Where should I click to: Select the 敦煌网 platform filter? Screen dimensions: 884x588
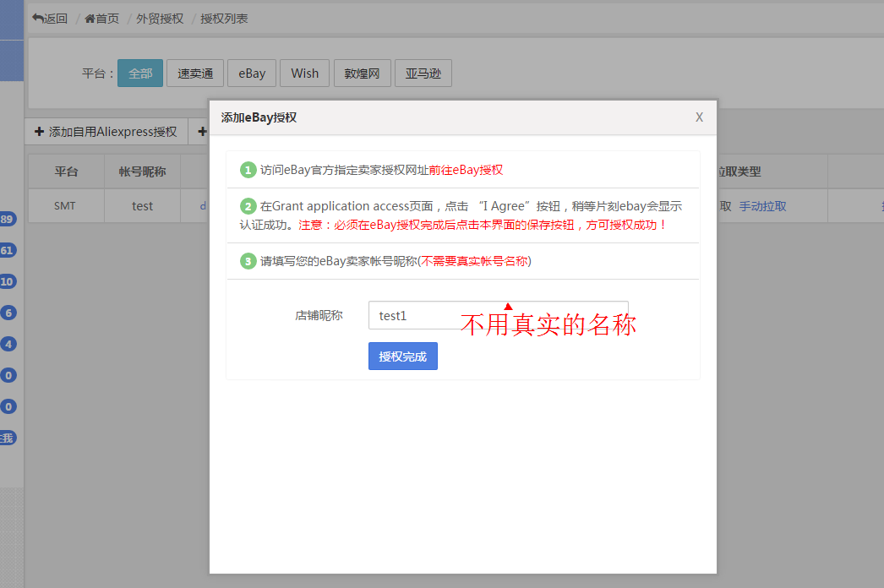tap(363, 73)
